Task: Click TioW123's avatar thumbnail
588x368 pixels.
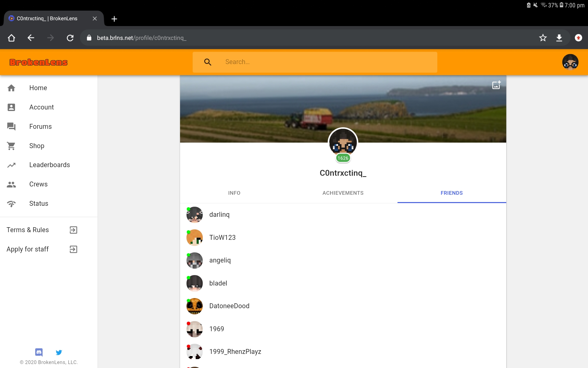Action: 194,238
